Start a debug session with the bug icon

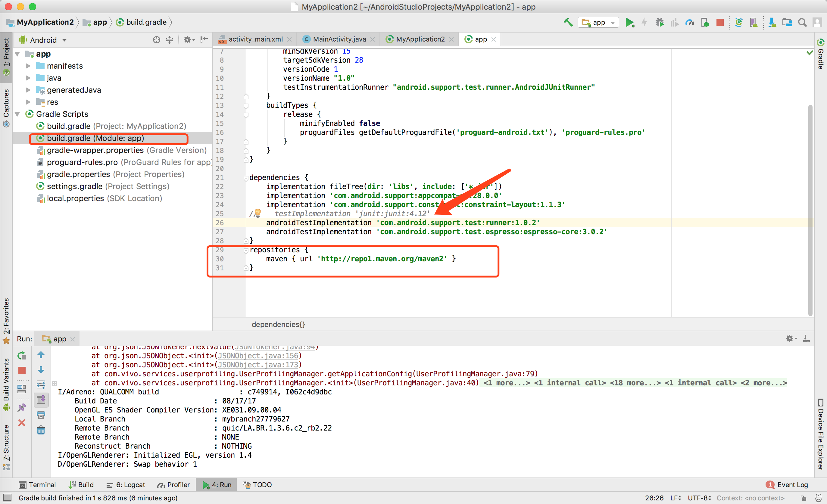tap(660, 22)
